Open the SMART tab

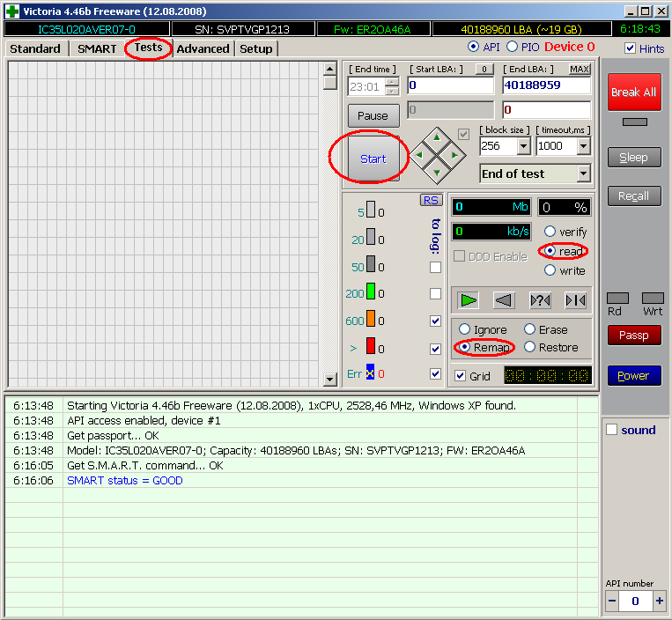(x=97, y=48)
